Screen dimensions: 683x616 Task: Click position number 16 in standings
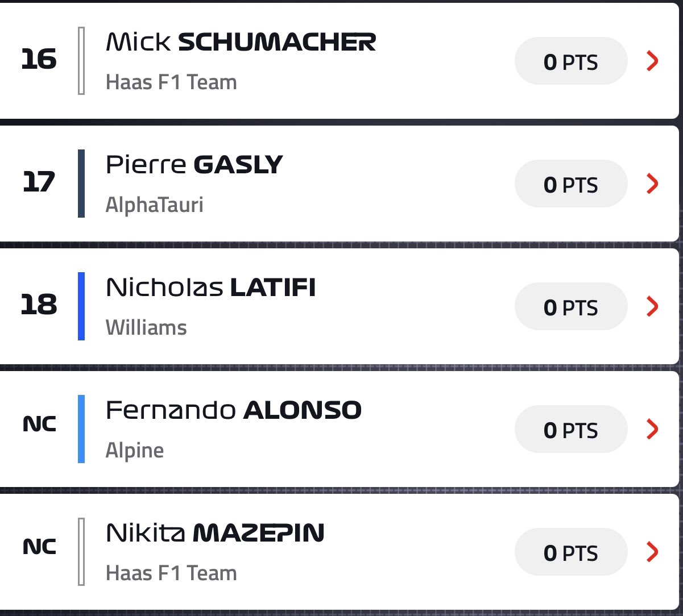39,60
